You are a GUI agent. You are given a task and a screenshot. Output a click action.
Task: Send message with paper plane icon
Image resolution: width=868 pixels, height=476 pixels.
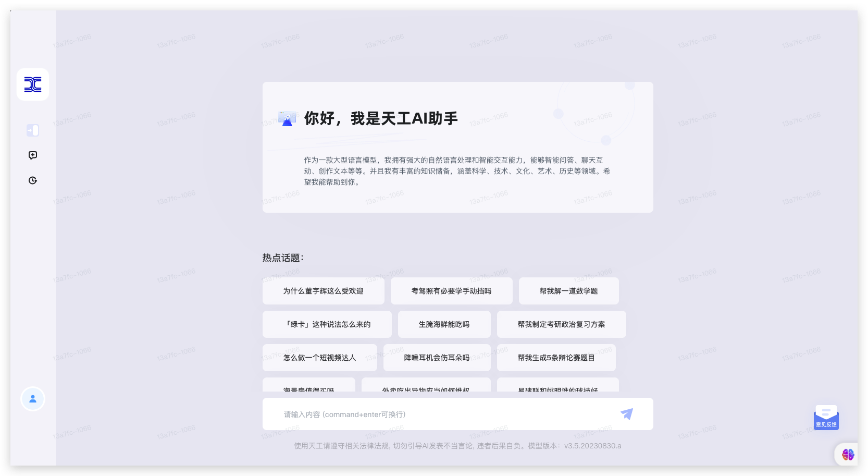click(627, 414)
